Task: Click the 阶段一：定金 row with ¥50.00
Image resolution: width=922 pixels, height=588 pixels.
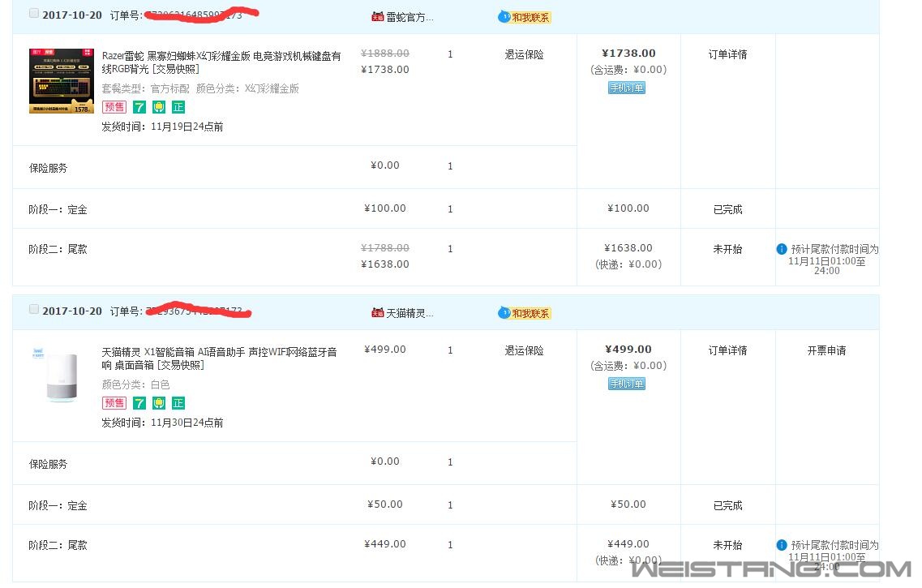Action: pos(446,504)
